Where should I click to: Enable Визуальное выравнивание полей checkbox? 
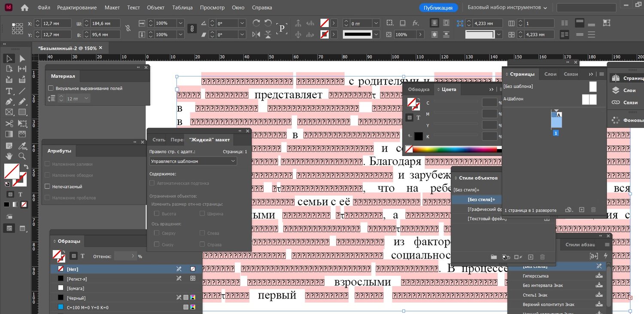tap(51, 88)
